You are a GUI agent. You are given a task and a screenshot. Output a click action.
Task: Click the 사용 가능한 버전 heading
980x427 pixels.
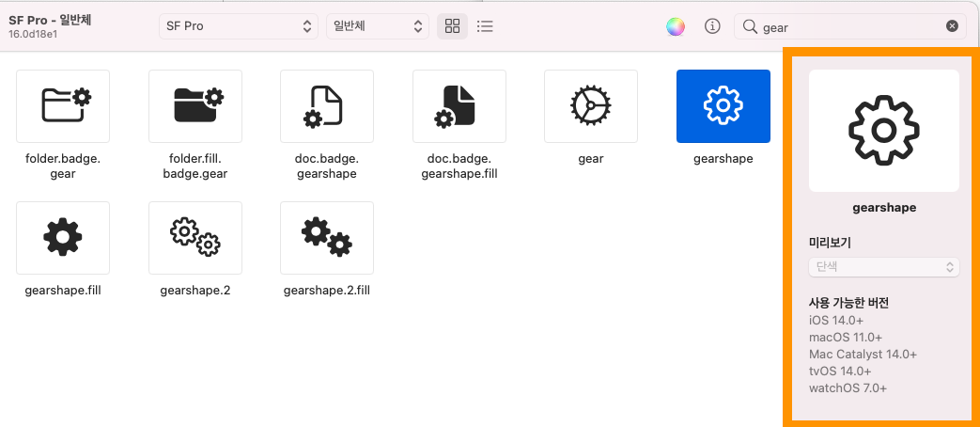tap(848, 304)
